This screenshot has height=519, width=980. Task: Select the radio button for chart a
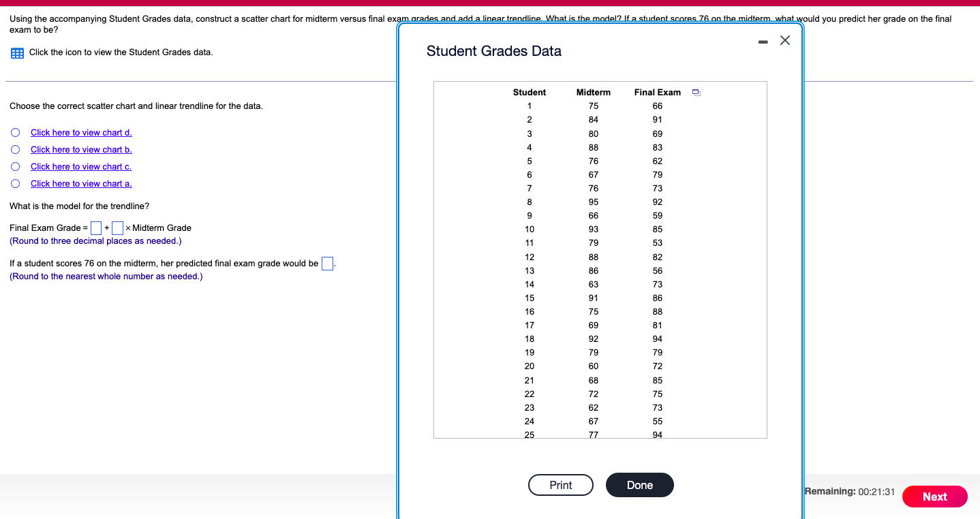pyautogui.click(x=15, y=183)
